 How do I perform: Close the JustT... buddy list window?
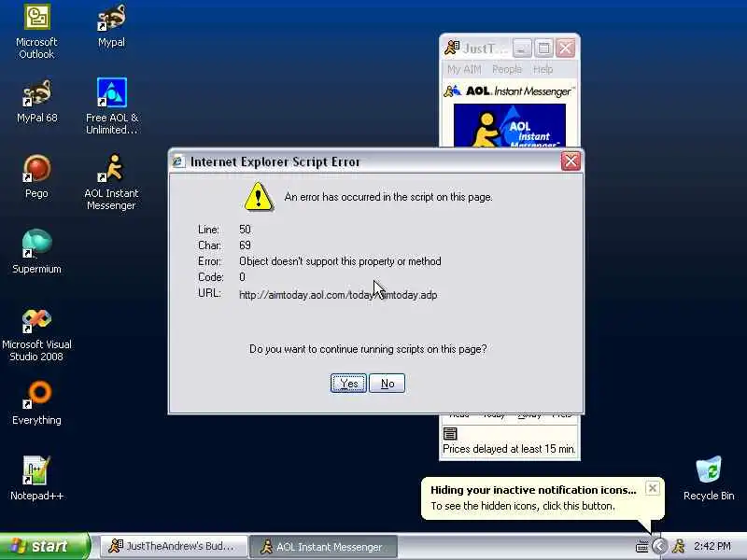point(566,49)
